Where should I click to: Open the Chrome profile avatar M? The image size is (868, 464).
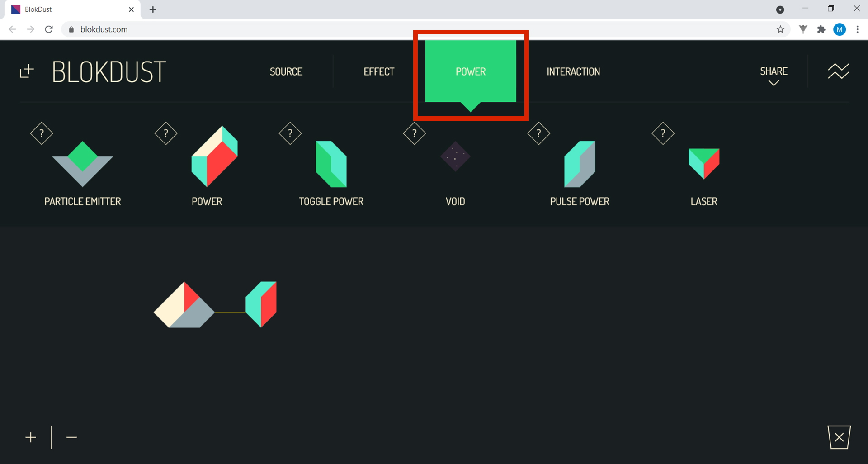(840, 29)
